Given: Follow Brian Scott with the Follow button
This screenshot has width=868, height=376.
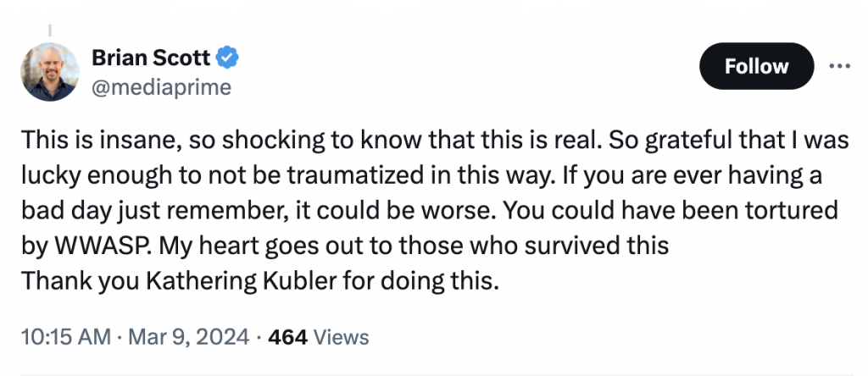Looking at the screenshot, I should click(x=756, y=66).
